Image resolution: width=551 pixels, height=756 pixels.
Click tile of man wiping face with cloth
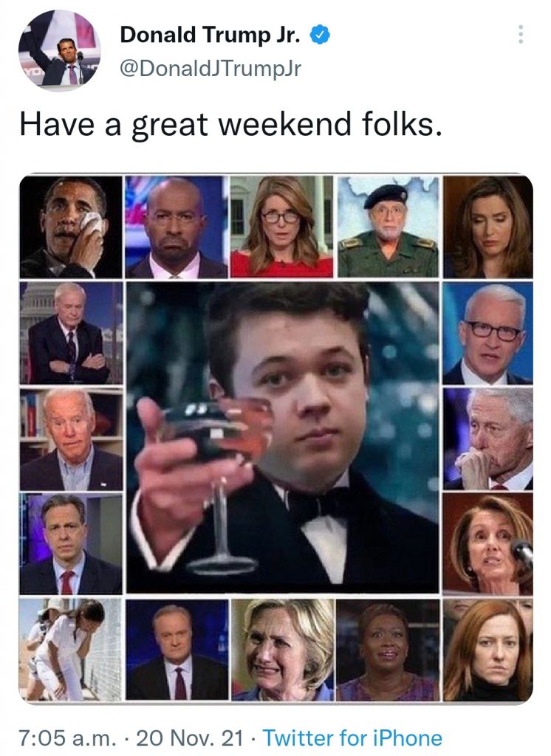71,227
